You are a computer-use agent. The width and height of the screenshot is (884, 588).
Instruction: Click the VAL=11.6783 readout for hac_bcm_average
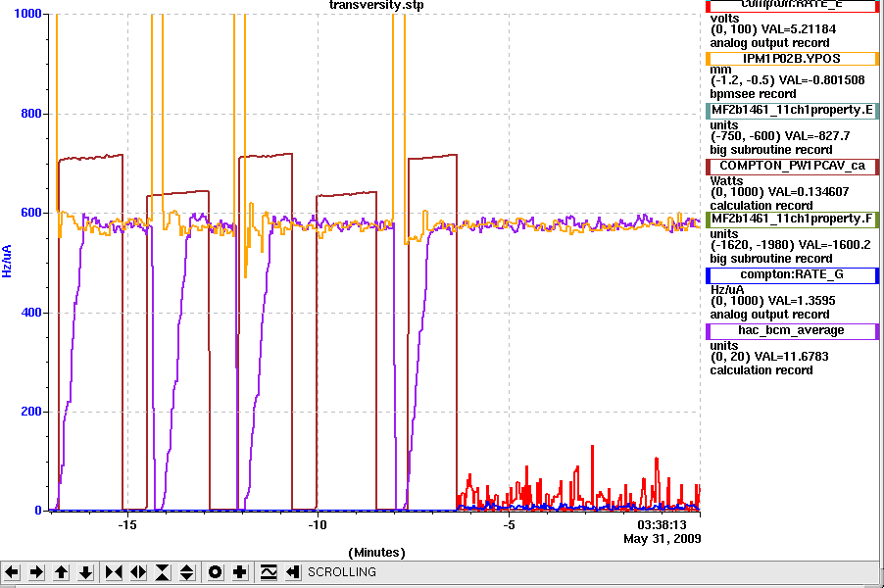point(792,357)
